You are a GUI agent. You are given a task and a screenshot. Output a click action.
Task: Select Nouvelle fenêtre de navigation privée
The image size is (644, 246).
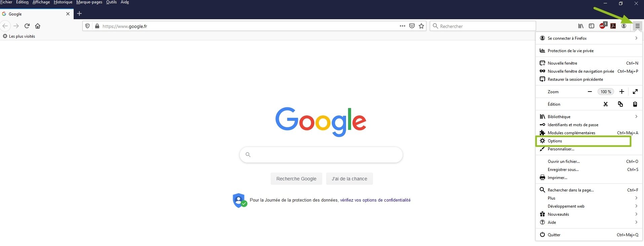pyautogui.click(x=589, y=71)
